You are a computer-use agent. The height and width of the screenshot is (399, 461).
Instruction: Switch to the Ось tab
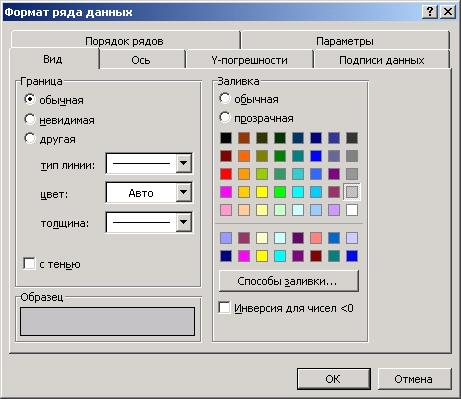coord(141,60)
